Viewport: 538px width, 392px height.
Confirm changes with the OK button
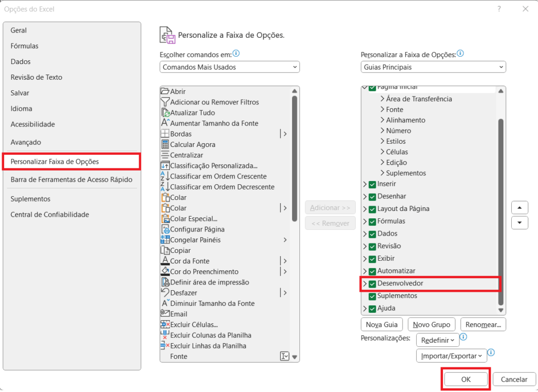tap(465, 379)
